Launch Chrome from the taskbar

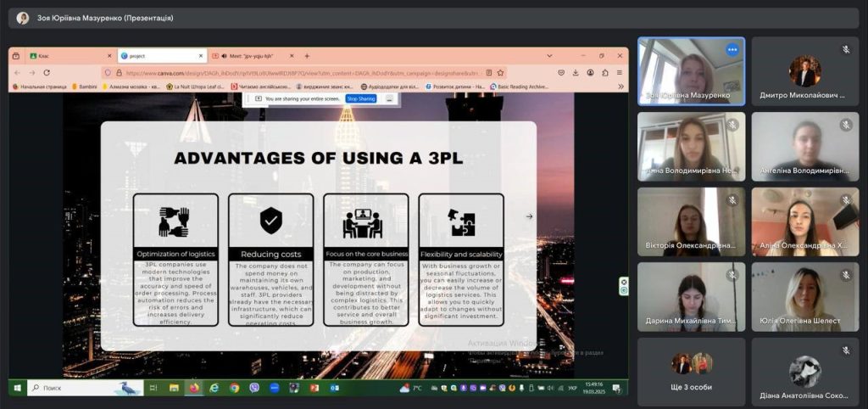[234, 388]
